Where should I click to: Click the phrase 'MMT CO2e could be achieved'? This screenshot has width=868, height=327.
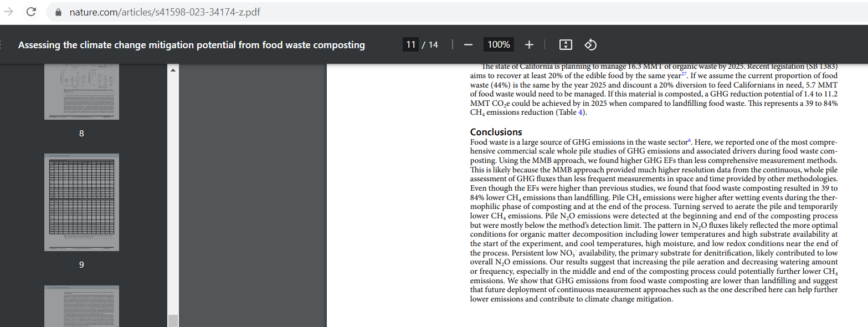[x=516, y=104]
